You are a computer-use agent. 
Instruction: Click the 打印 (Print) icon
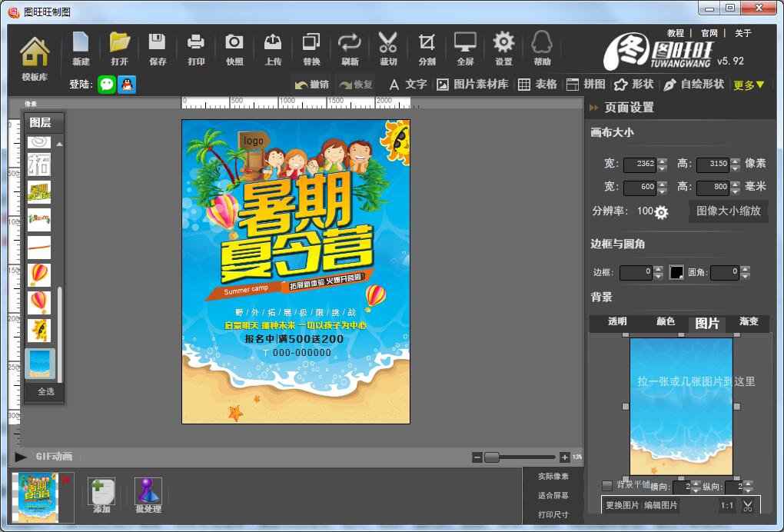(196, 46)
